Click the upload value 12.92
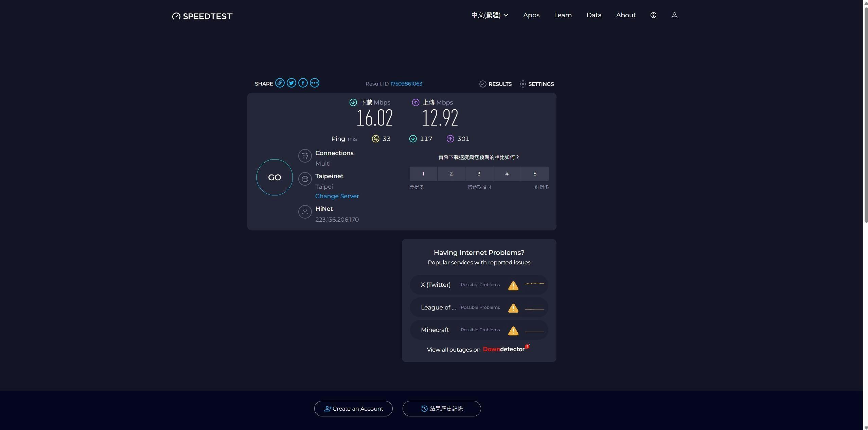 coord(440,118)
